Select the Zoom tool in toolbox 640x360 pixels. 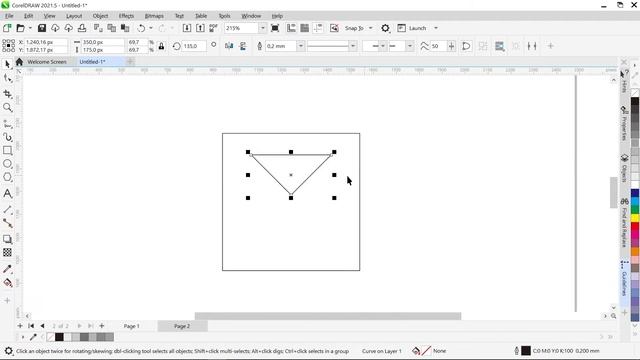(x=7, y=108)
